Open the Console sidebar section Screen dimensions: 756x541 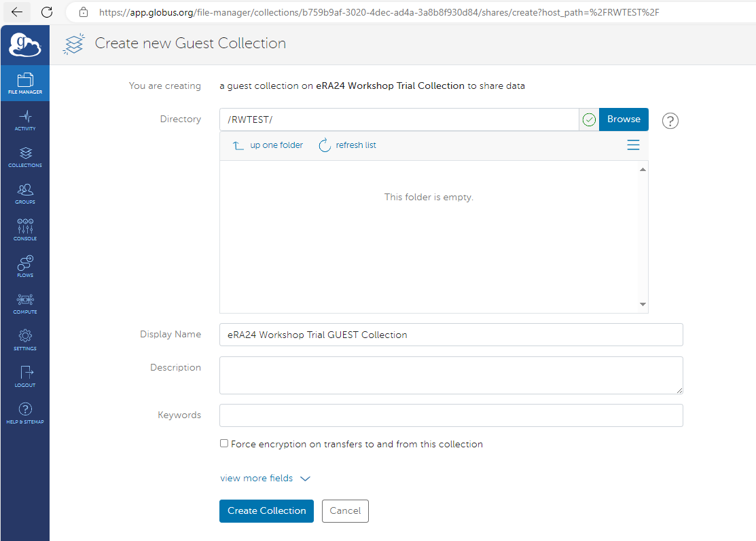click(x=25, y=230)
